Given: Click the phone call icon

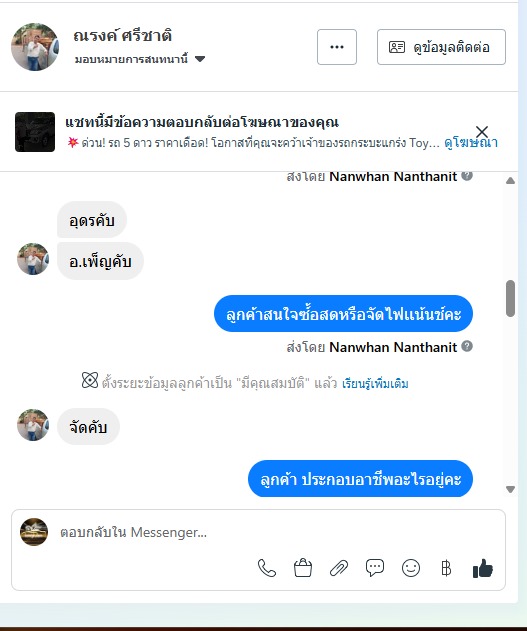Looking at the screenshot, I should point(267,568).
